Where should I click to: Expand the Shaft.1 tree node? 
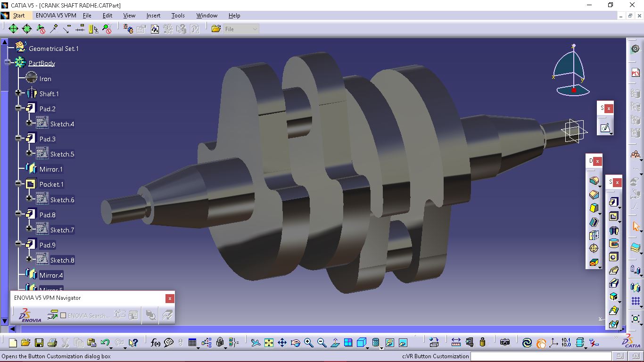tap(18, 93)
